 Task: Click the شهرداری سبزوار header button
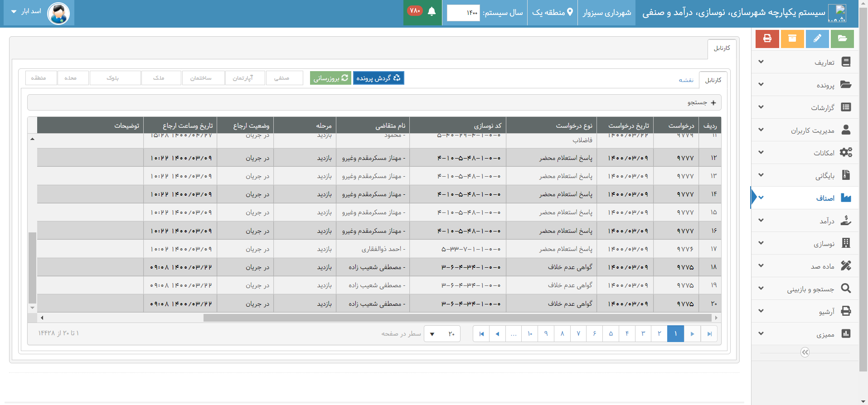coord(606,13)
